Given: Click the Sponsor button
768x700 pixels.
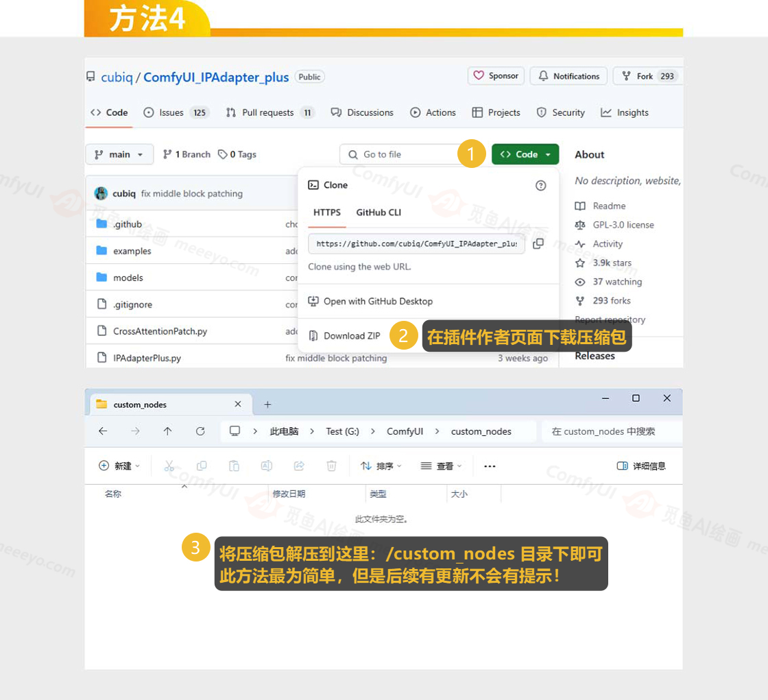Looking at the screenshot, I should pyautogui.click(x=496, y=75).
